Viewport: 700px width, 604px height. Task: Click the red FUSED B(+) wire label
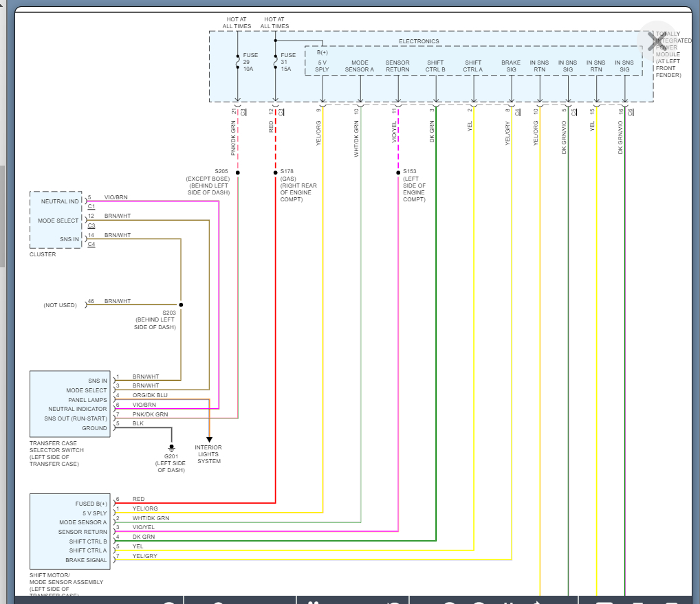coord(139,499)
